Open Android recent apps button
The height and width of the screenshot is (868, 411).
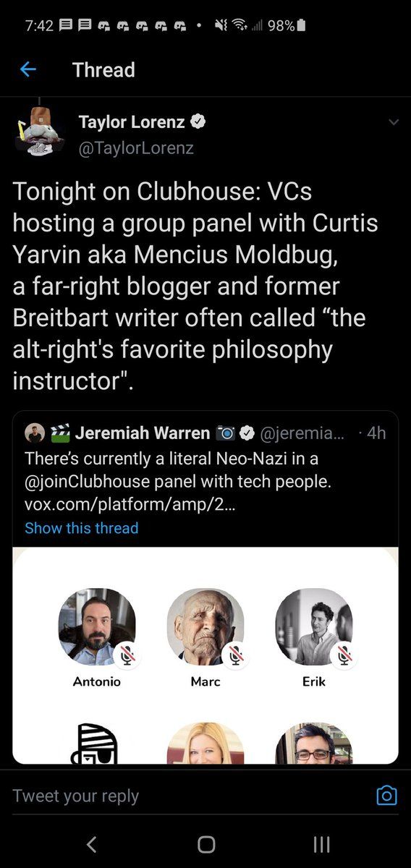pos(321,844)
